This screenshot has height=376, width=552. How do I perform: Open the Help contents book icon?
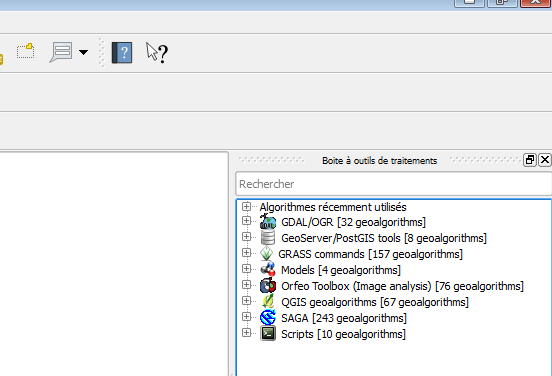122,53
